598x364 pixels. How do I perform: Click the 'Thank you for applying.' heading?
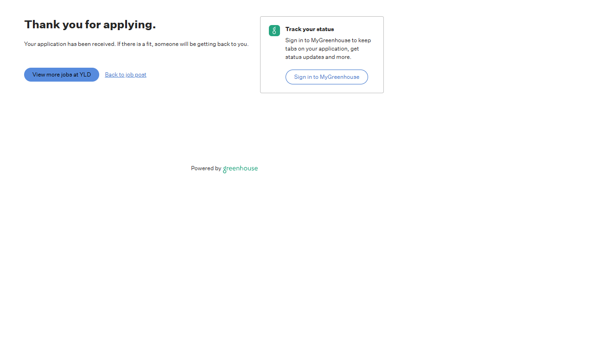(x=90, y=25)
